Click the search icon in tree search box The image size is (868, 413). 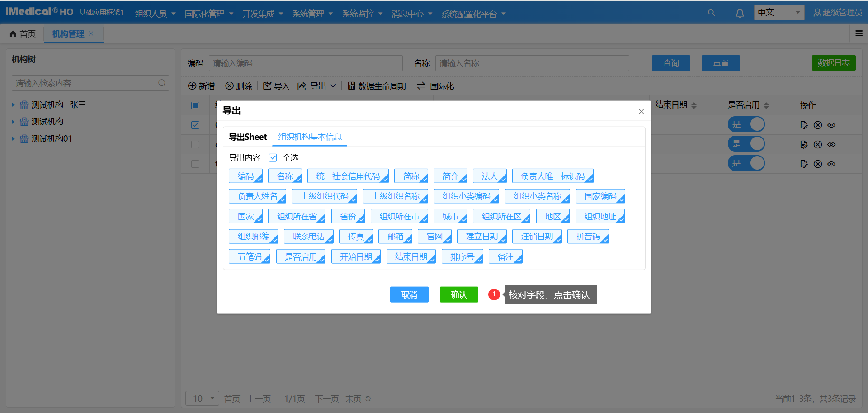pos(162,83)
